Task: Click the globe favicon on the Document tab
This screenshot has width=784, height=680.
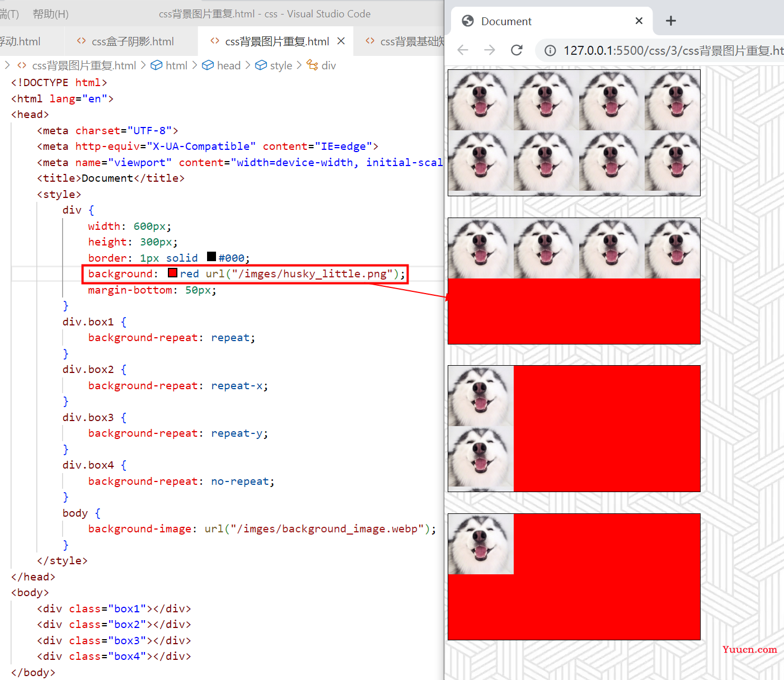Action: click(468, 21)
